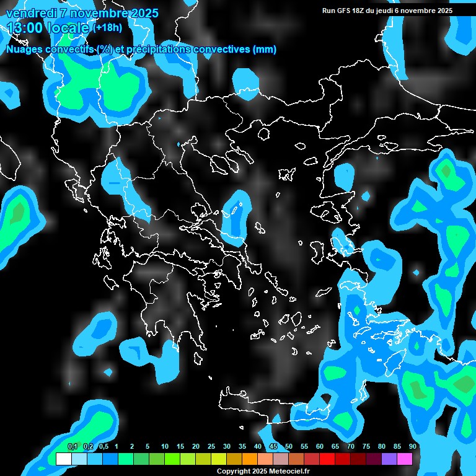
Task: Click the '30' legend value
Action: pos(227,446)
